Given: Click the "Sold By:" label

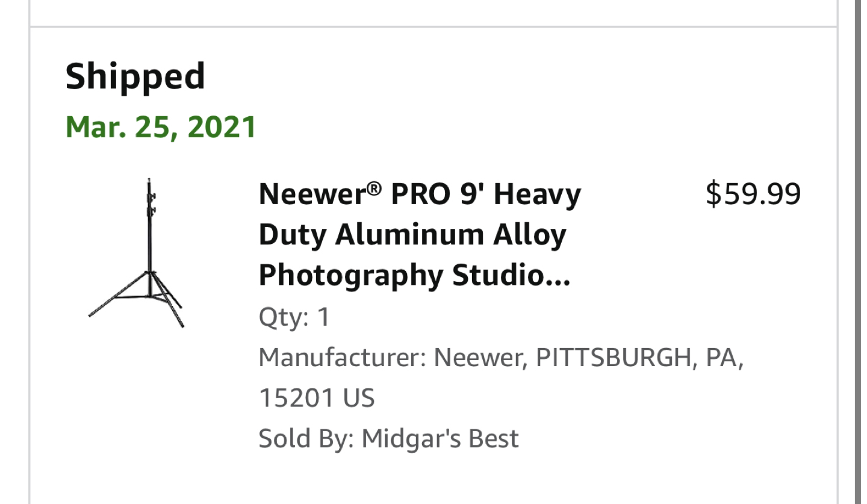Looking at the screenshot, I should (x=305, y=438).
